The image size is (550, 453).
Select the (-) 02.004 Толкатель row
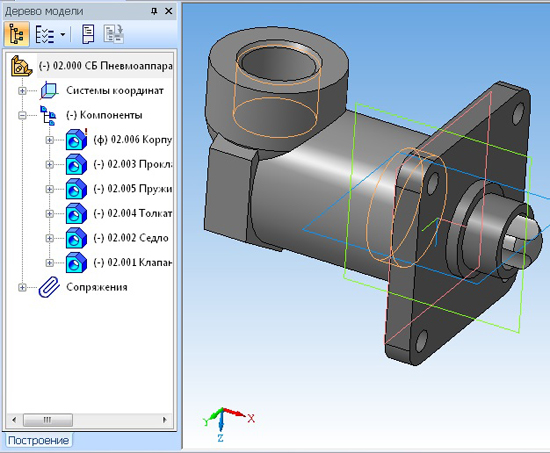(133, 213)
